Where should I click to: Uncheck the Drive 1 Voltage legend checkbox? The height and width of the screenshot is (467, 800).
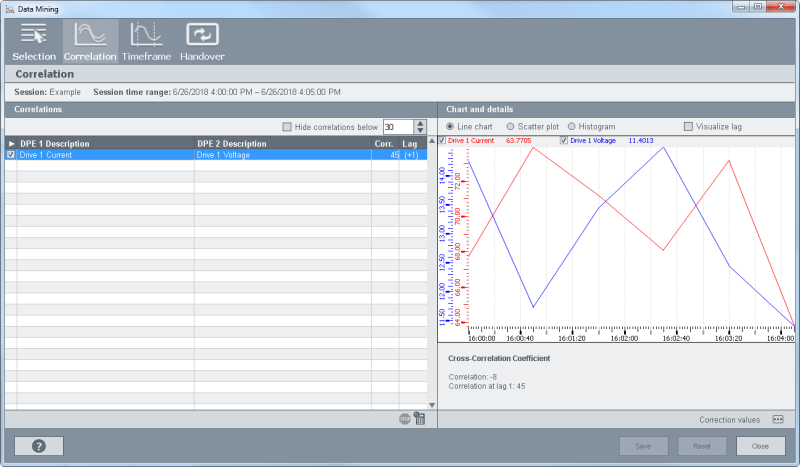pyautogui.click(x=564, y=141)
